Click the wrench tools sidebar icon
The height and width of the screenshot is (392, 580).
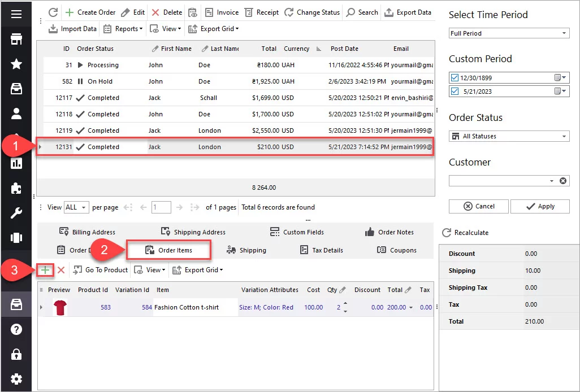(x=16, y=213)
